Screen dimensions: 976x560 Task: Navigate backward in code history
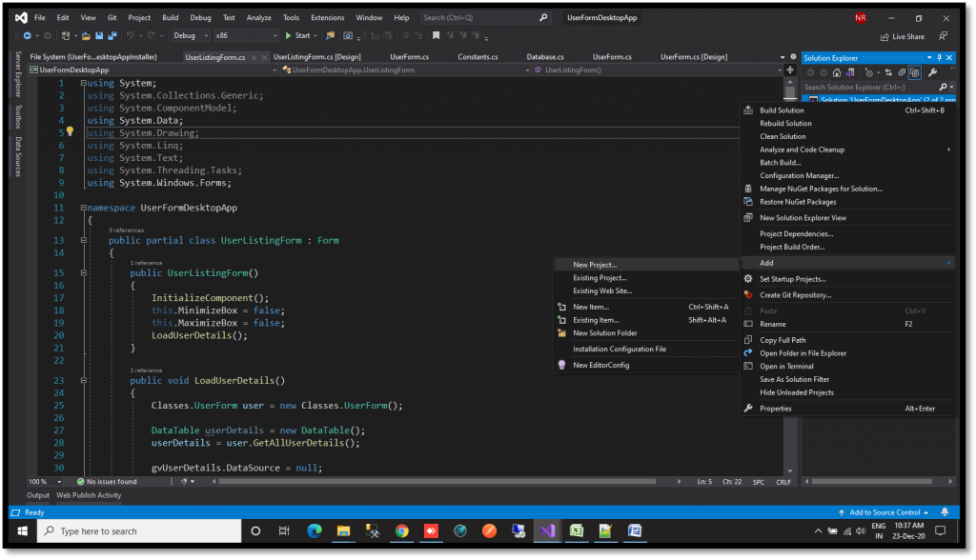pyautogui.click(x=28, y=35)
